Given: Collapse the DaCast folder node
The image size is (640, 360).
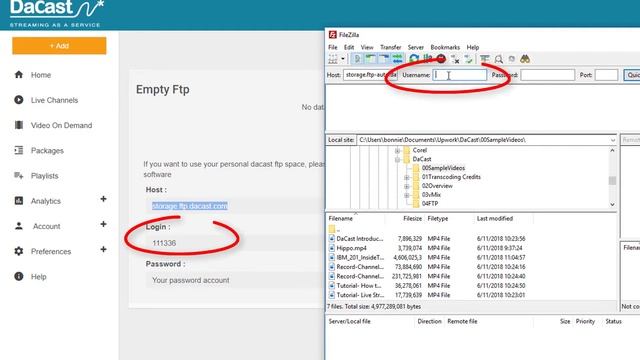Looking at the screenshot, I should pyautogui.click(x=397, y=160).
